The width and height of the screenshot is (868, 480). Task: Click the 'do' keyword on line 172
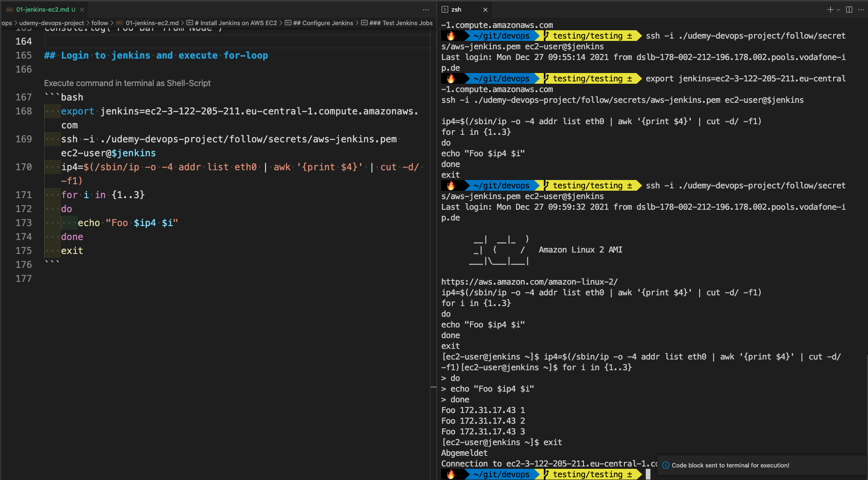pyautogui.click(x=66, y=209)
